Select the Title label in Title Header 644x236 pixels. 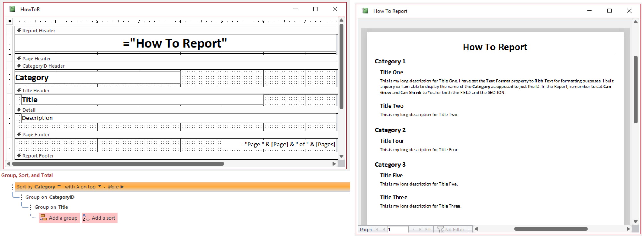30,99
